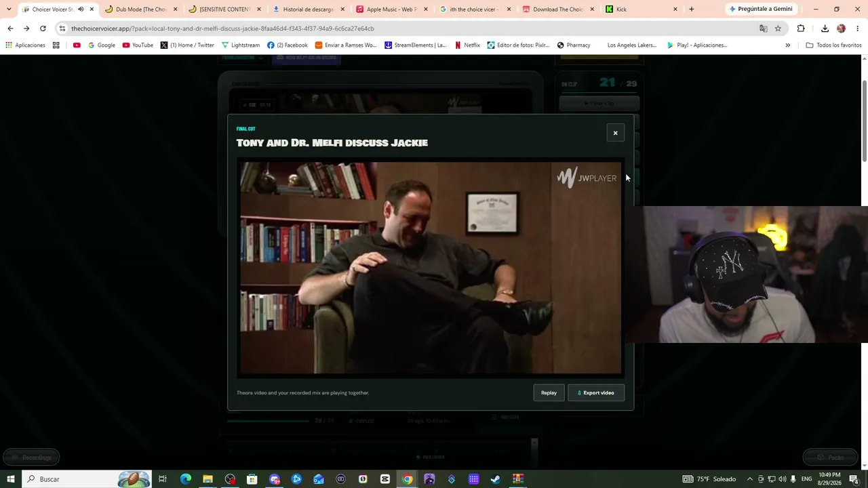Expand the hidden bookmarks chevron
The width and height of the screenshot is (868, 488).
787,45
